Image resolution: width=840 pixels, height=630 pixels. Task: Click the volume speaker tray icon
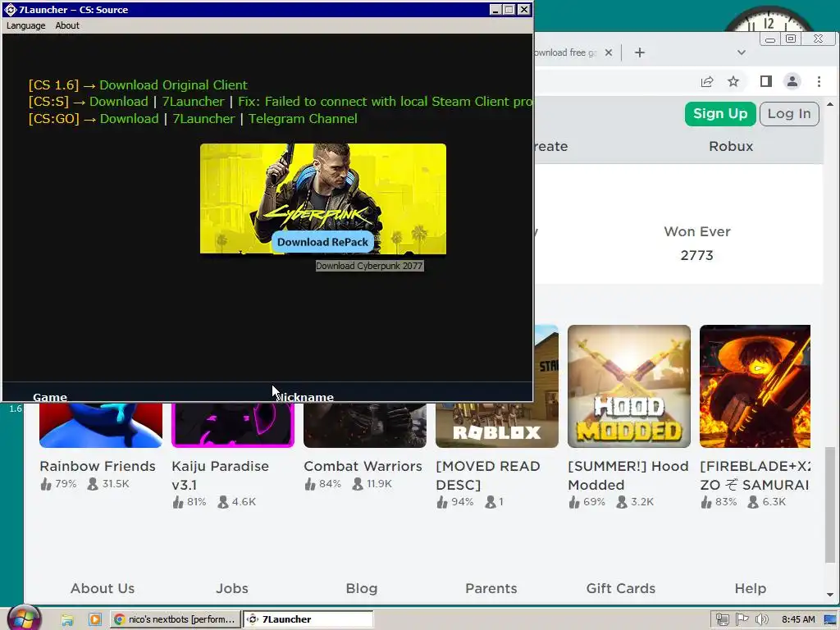pyautogui.click(x=761, y=620)
